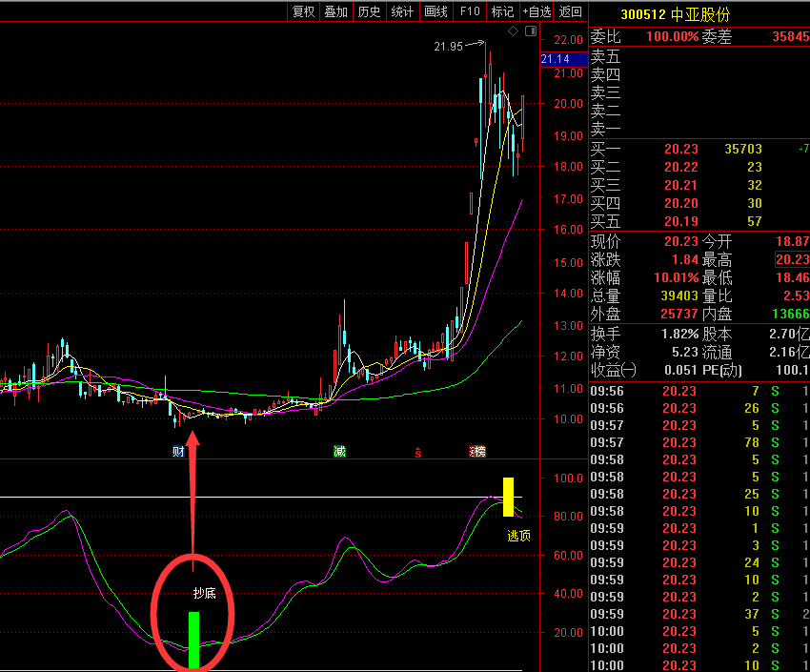This screenshot has width=810, height=672.
Task: Click the 净资 value 5.23
Action: point(685,353)
